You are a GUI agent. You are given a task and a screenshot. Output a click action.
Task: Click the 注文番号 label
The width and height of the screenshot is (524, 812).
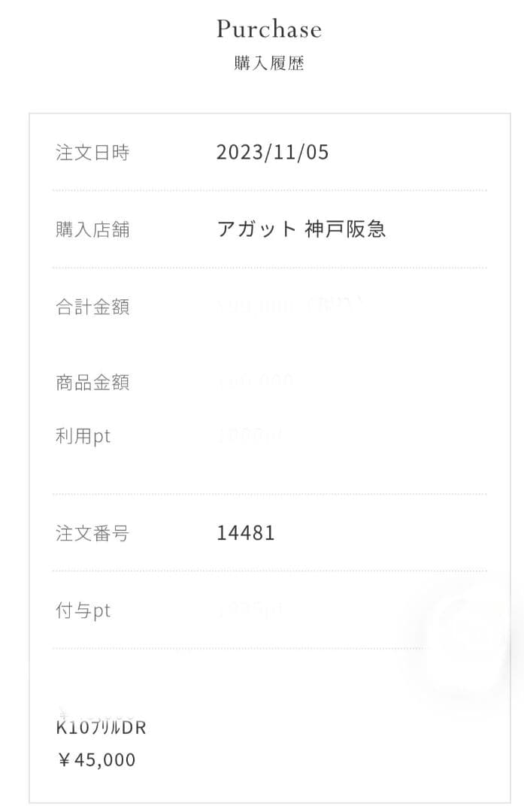pyautogui.click(x=92, y=534)
